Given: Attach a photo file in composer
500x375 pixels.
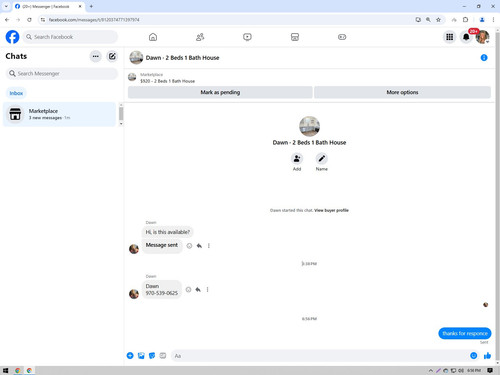Looking at the screenshot, I should point(141,356).
